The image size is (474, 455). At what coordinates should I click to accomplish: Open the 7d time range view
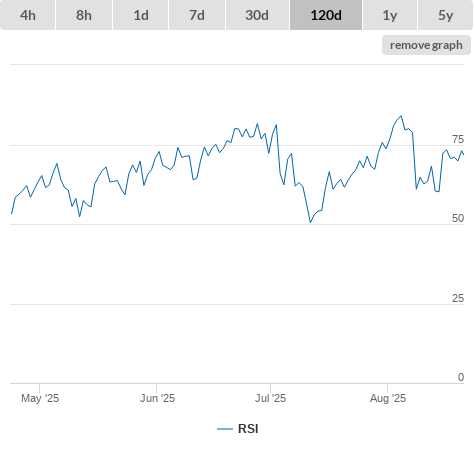(x=197, y=15)
